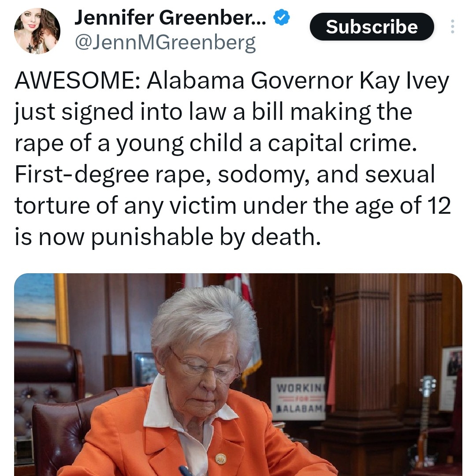Open the three-dot more options menu

(452, 26)
